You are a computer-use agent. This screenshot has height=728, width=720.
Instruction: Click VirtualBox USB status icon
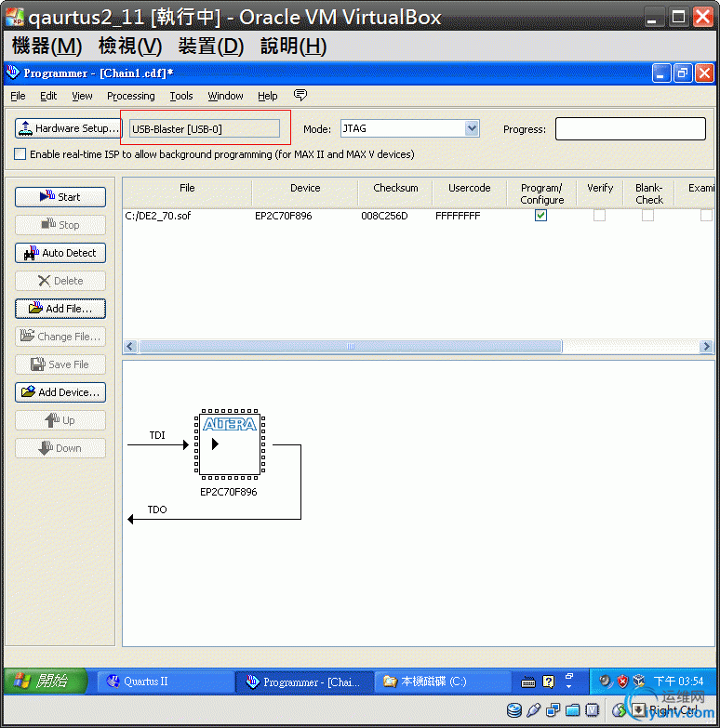(534, 710)
